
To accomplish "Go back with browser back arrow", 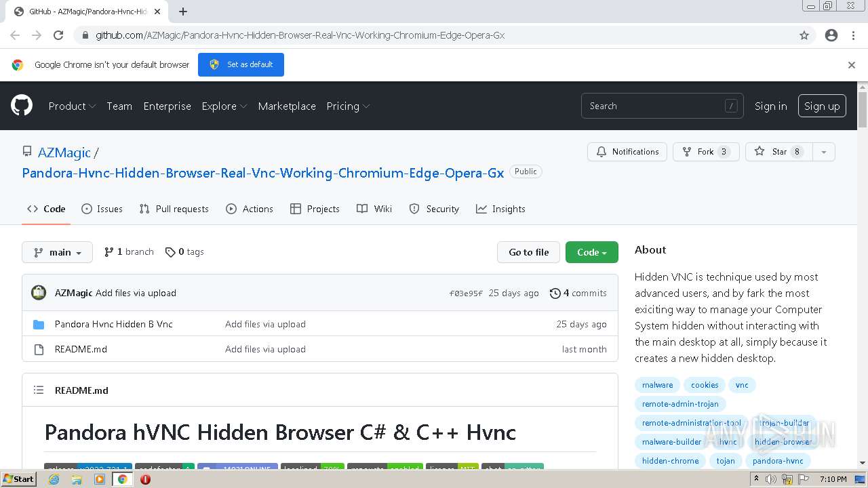I will click(15, 35).
